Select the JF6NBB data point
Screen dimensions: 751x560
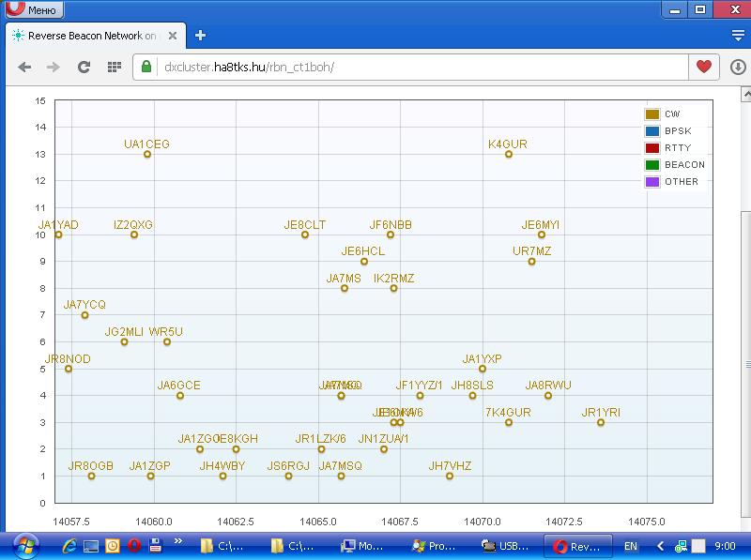tap(391, 235)
